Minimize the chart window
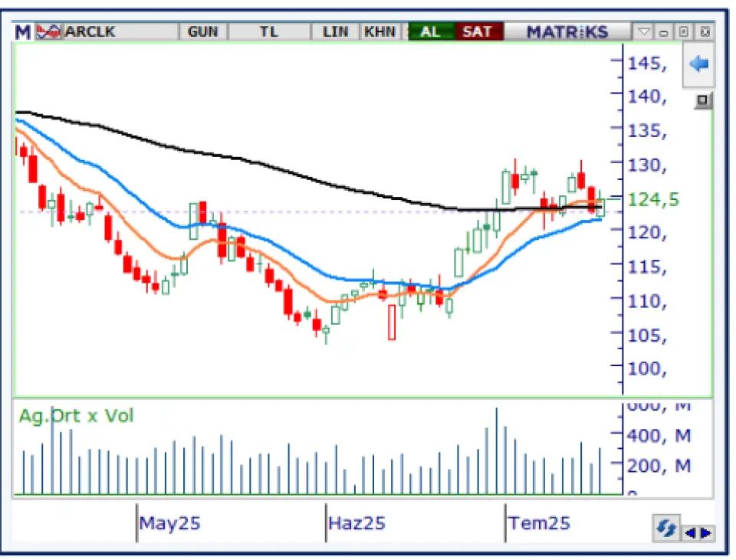Screen dimensions: 736x560 coord(663,32)
